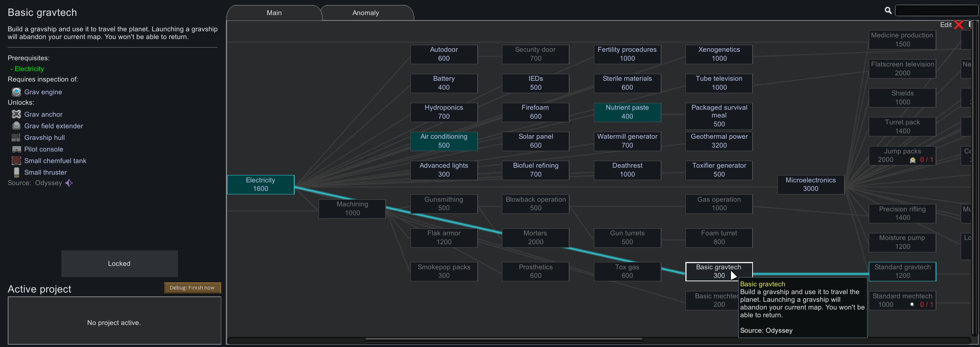The width and height of the screenshot is (980, 347).
Task: Select the Advanced lights research node
Action: [x=444, y=170]
